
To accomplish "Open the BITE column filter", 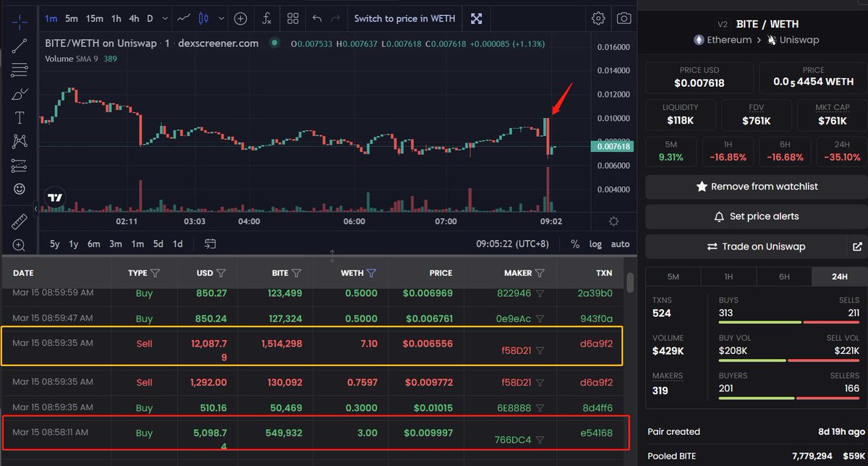I will pyautogui.click(x=297, y=273).
